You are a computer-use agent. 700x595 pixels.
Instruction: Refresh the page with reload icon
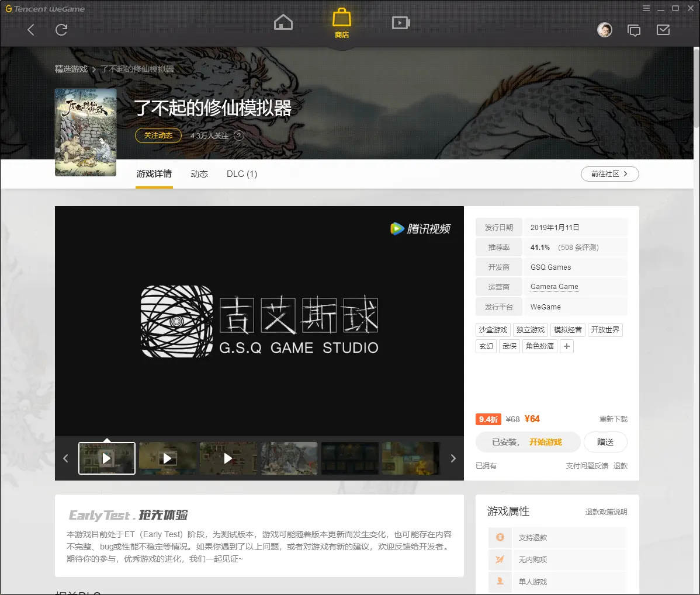[61, 30]
